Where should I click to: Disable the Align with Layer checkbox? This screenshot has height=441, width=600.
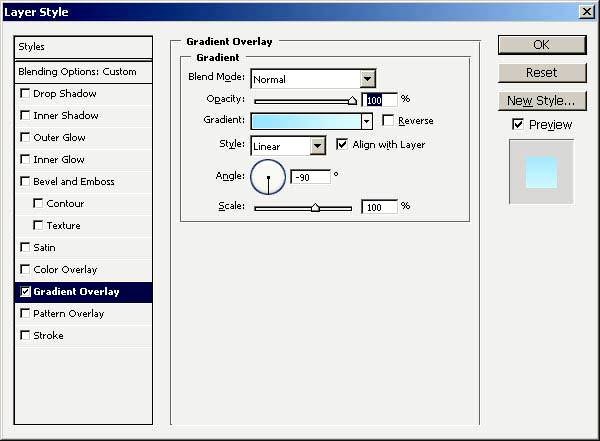[x=342, y=145]
